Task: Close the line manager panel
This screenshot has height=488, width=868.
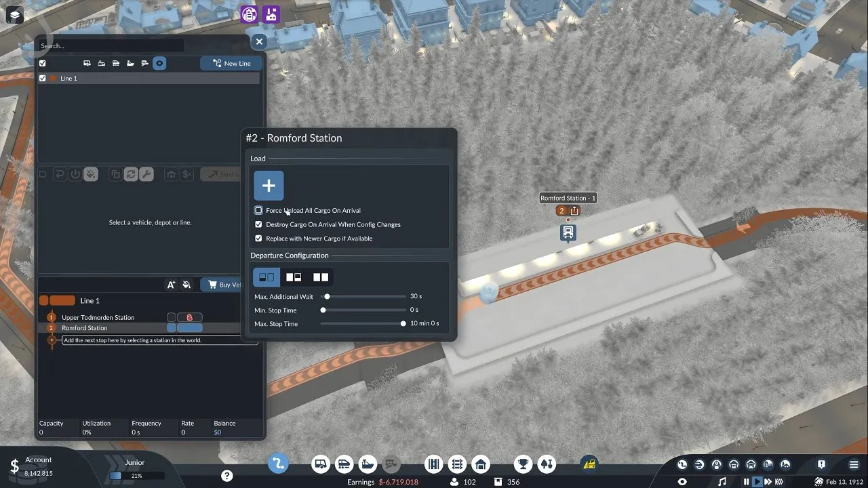Action: pos(259,41)
